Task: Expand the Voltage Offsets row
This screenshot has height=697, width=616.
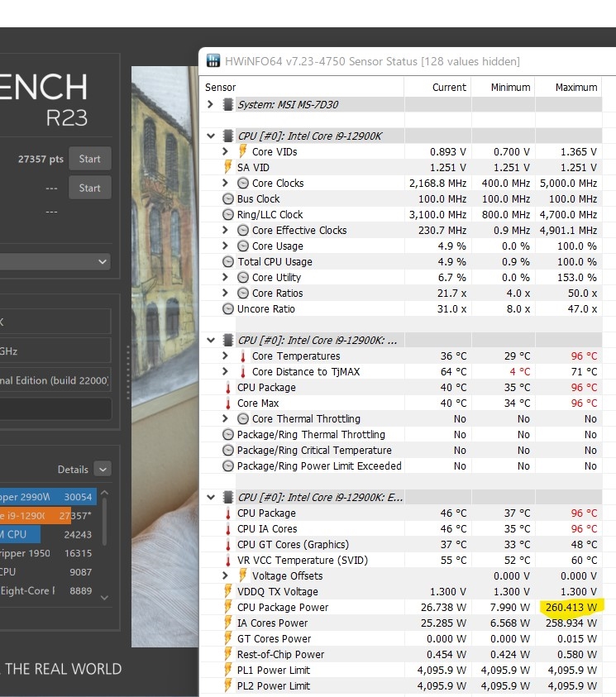Action: pos(226,575)
